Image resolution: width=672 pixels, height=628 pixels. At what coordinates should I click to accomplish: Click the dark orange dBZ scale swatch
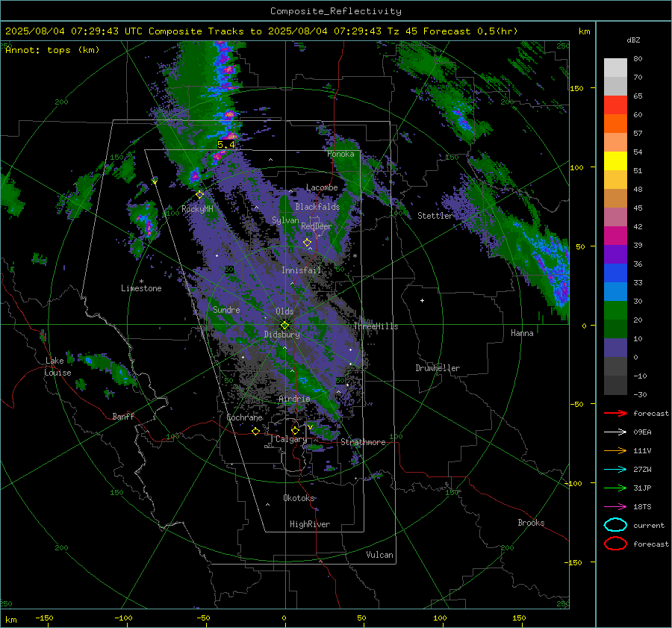tap(615, 124)
